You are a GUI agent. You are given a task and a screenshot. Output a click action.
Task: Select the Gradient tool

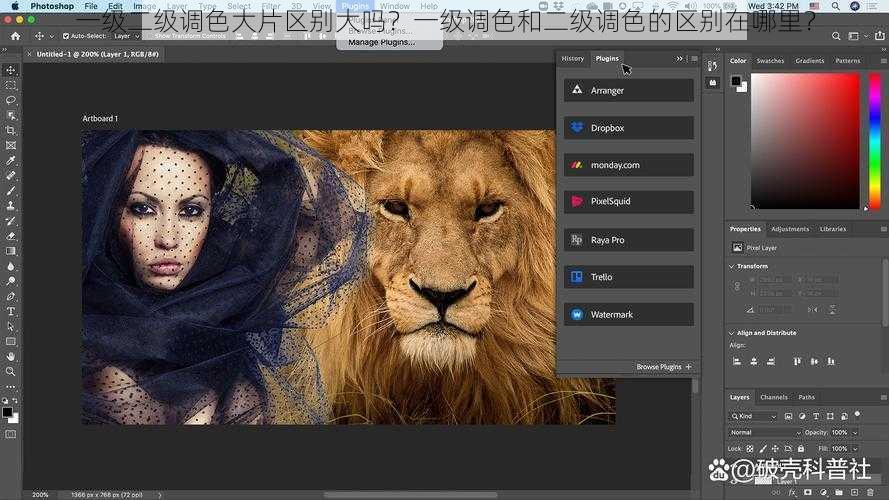pos(11,251)
